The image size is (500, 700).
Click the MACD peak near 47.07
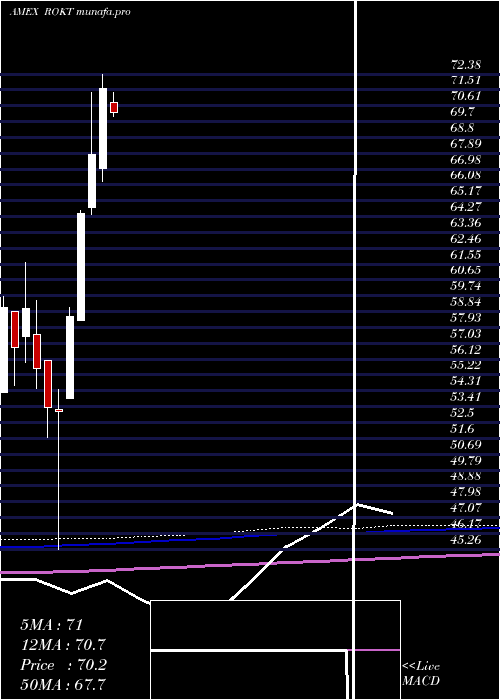pyautogui.click(x=356, y=505)
